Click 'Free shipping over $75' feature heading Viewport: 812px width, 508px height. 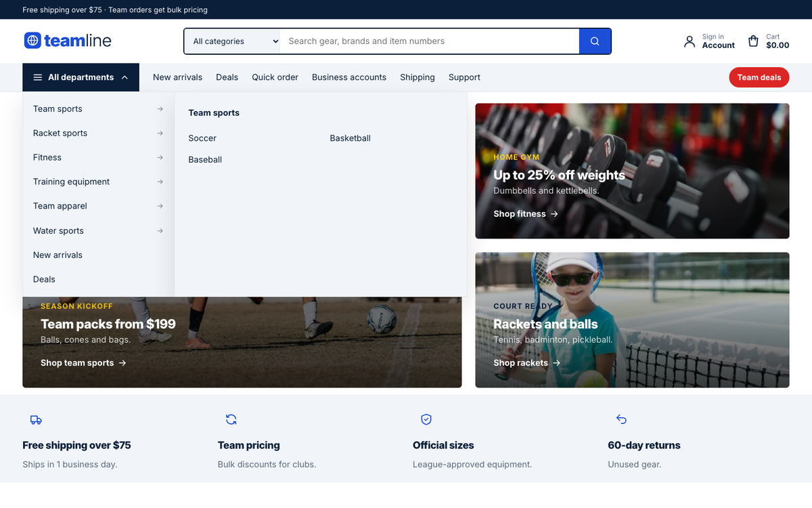pos(76,445)
